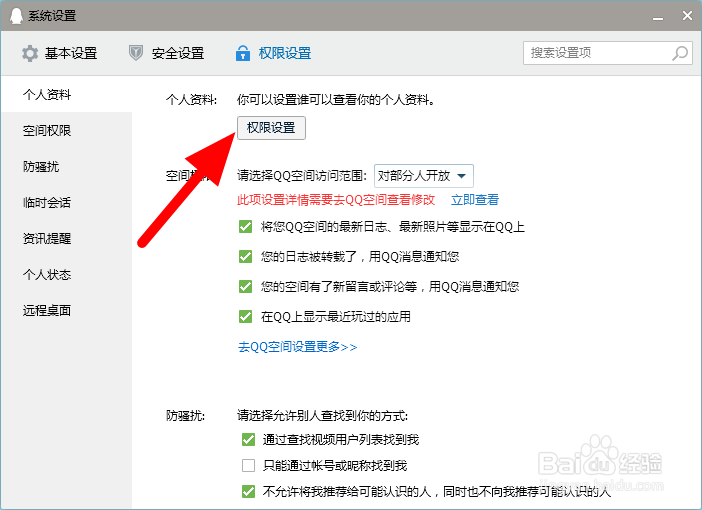Open the QQ空间访问范围 dropdown
702x510 pixels.
click(x=424, y=176)
